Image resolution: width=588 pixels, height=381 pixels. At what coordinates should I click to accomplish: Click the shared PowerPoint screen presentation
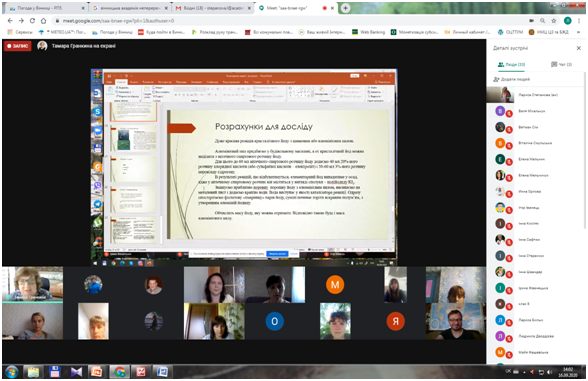(x=244, y=168)
